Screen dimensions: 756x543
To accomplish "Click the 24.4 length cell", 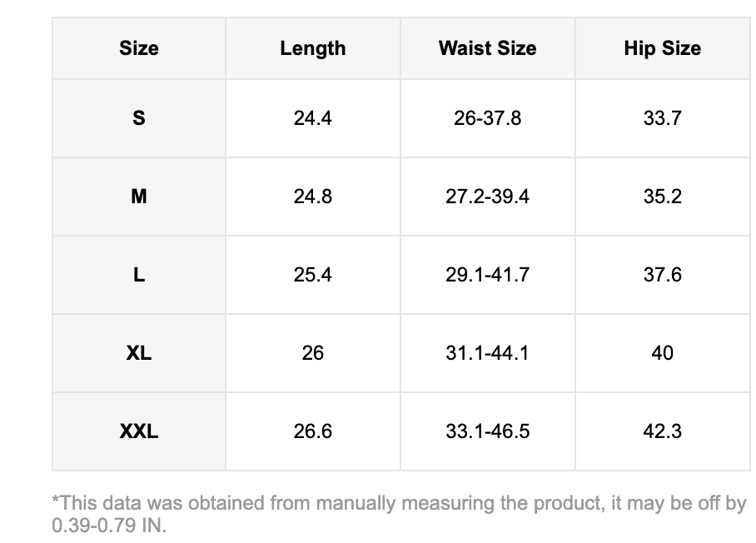I will 312,118.
